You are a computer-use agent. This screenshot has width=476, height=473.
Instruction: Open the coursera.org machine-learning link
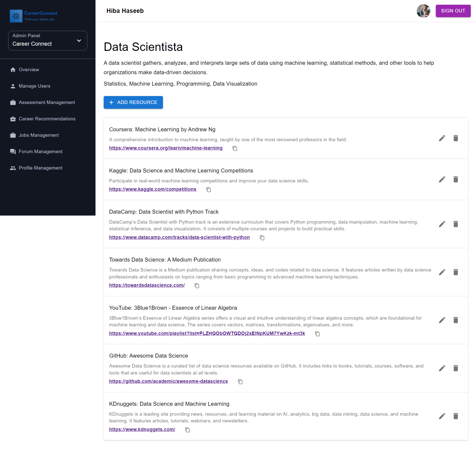(x=166, y=148)
